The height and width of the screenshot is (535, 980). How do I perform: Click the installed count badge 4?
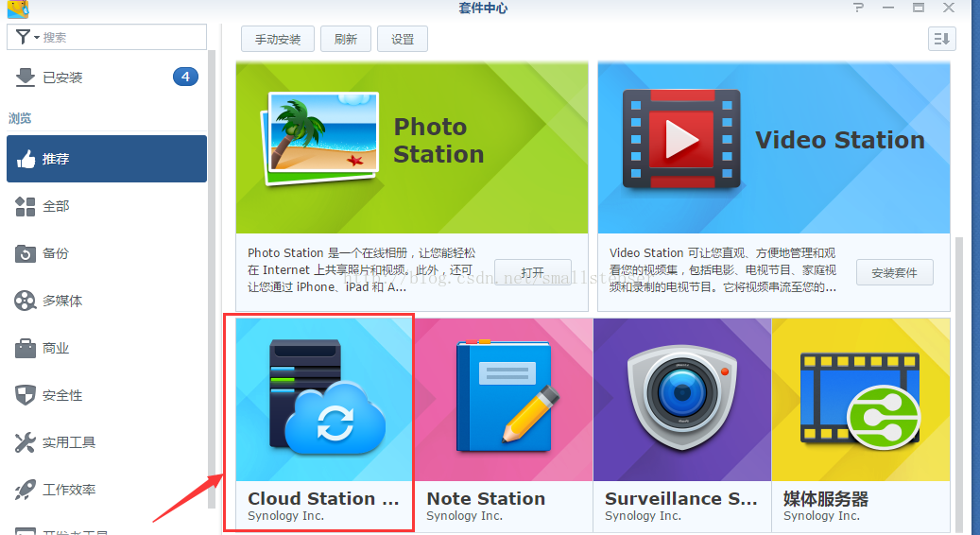click(185, 77)
